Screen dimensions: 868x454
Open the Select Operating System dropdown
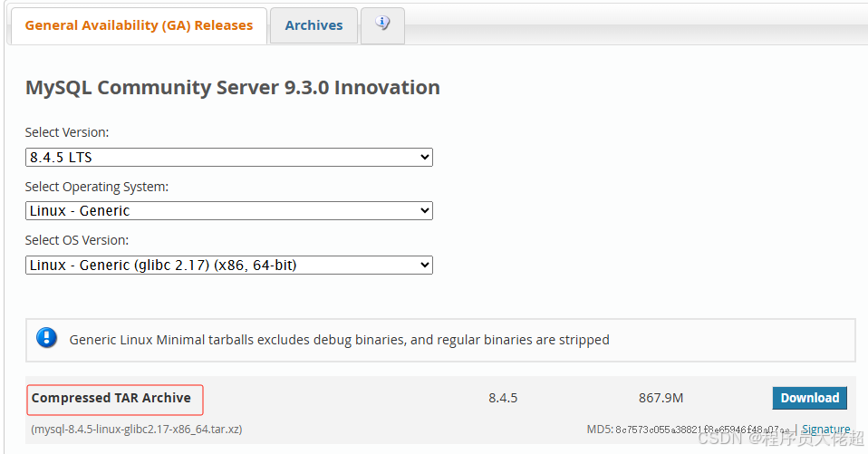[229, 211]
